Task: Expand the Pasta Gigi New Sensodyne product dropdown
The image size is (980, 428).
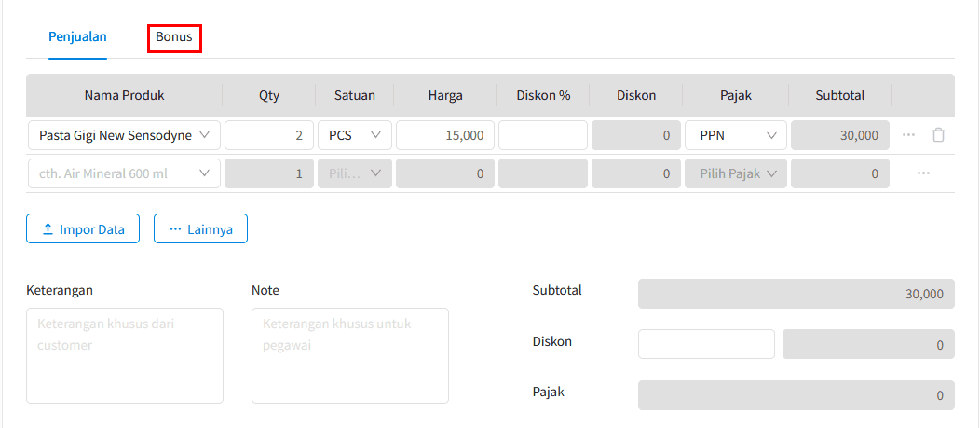Action: [125, 135]
